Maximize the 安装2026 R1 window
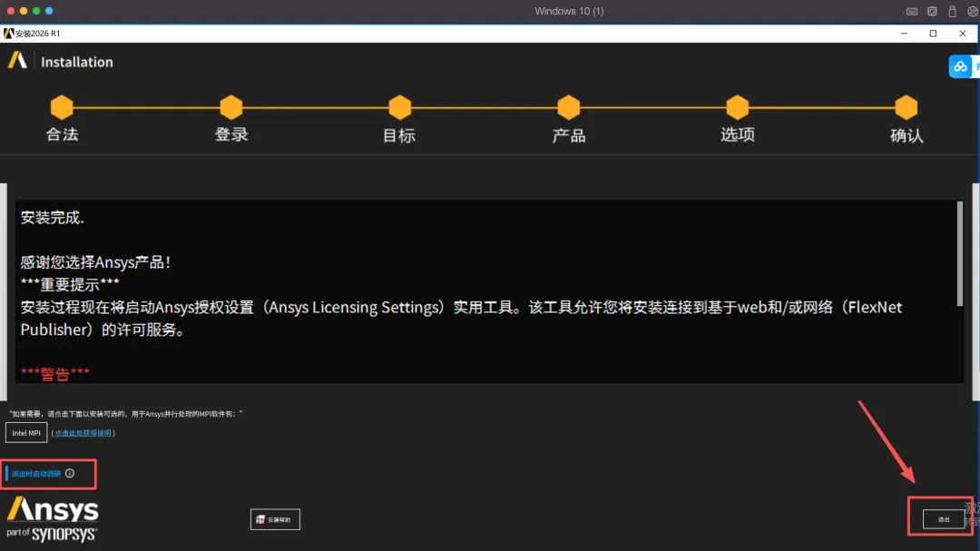 tap(933, 34)
